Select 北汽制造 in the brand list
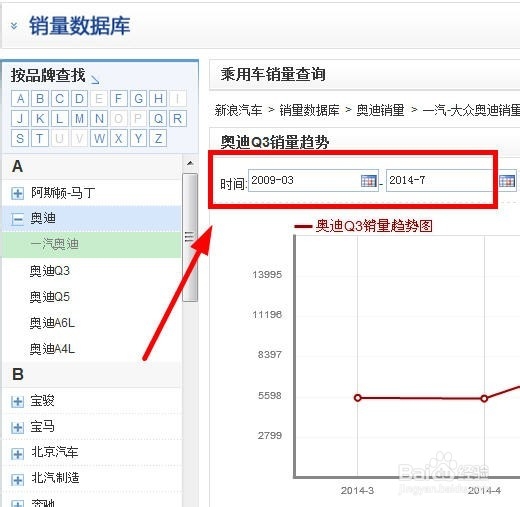 point(55,479)
